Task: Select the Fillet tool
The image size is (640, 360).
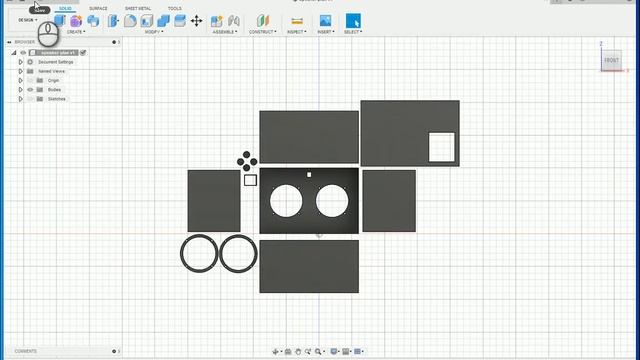Action: point(130,20)
